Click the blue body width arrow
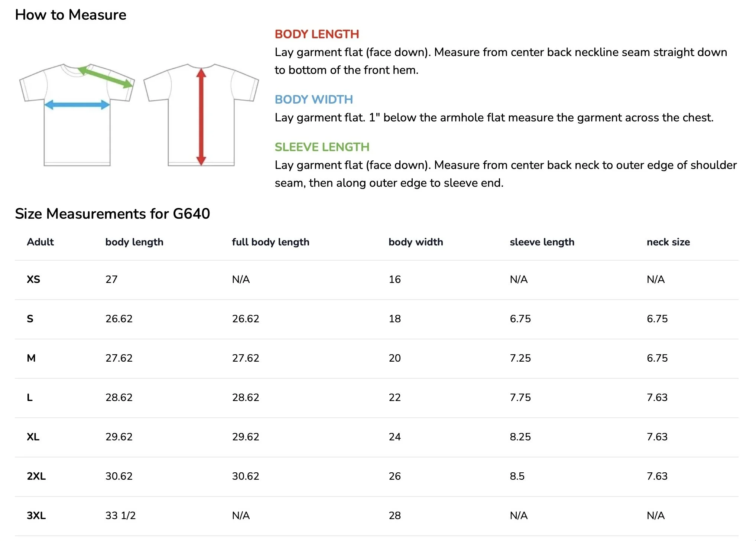The height and width of the screenshot is (541, 756). tap(77, 105)
